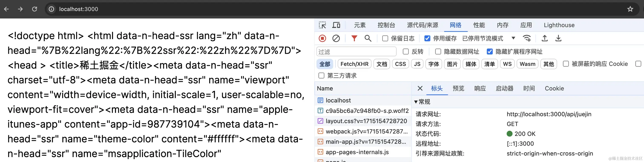Screen dimensions: 644x162
Task: Close the request details pane
Action: 420,88
